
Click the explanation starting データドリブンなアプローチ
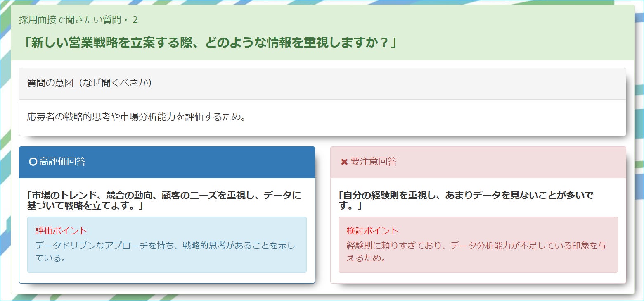coord(165,252)
